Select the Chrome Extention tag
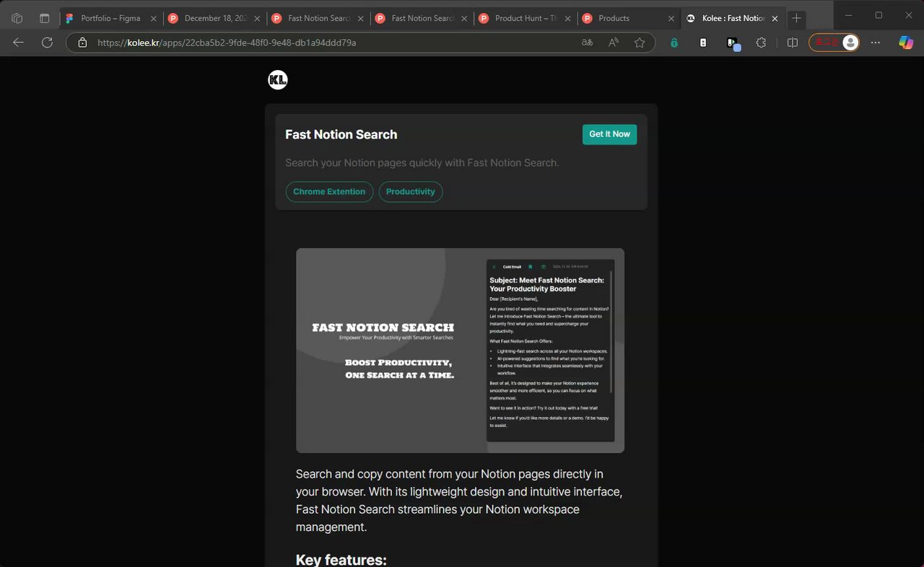This screenshot has width=924, height=567. (x=329, y=192)
